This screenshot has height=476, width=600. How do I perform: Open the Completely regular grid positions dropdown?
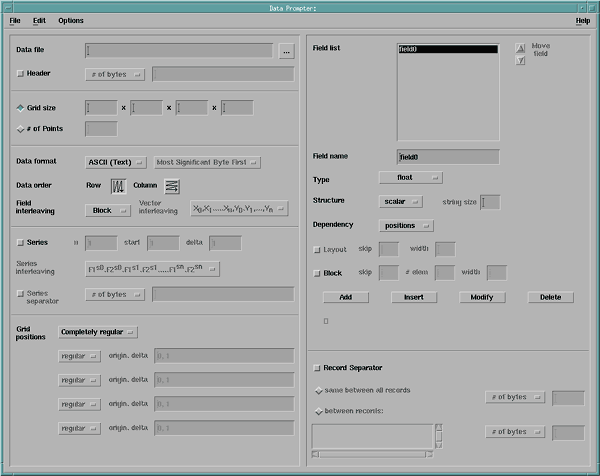[98, 331]
